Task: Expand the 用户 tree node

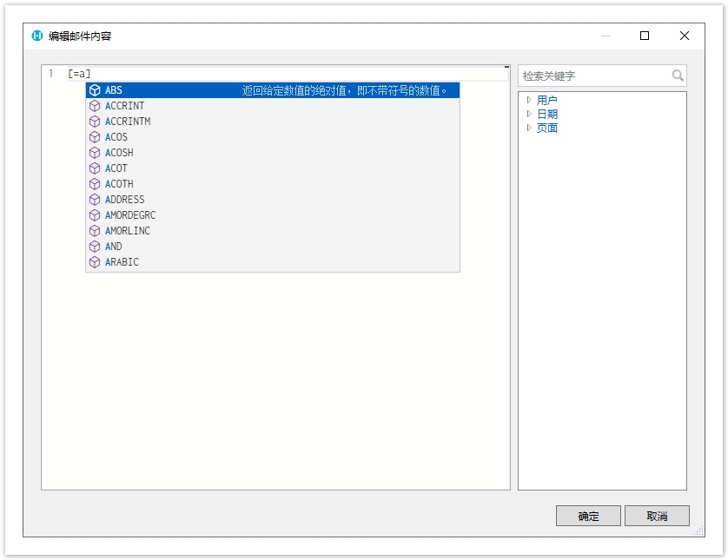Action: click(529, 100)
